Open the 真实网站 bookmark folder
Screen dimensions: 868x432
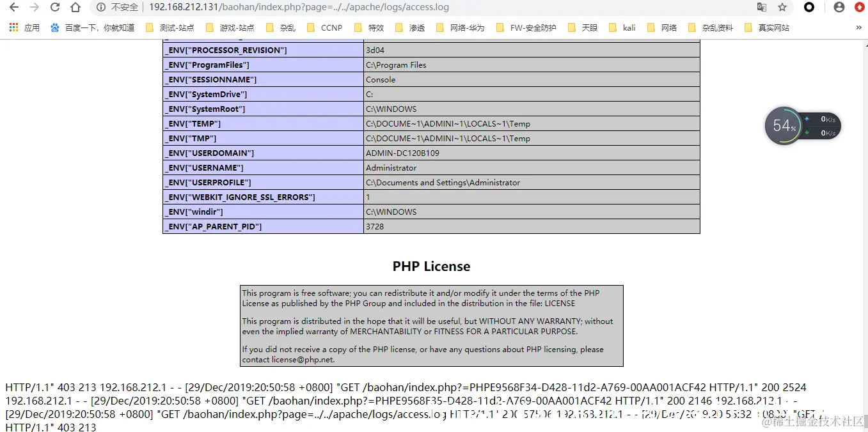coord(766,27)
